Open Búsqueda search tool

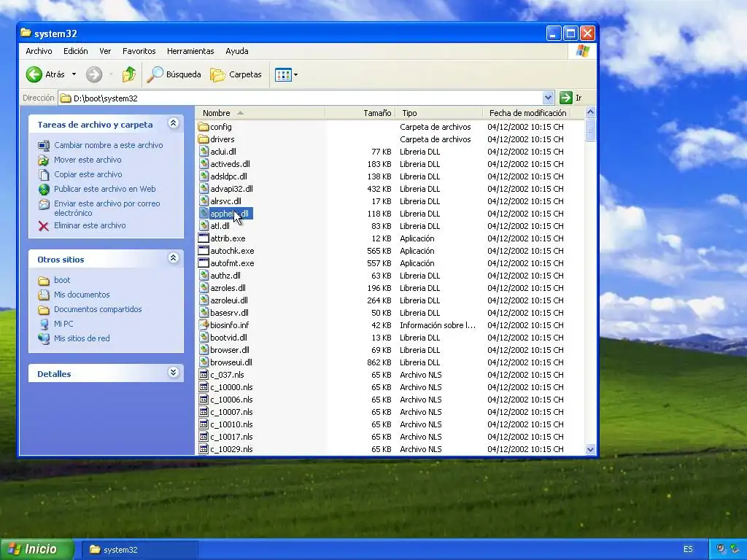coord(174,74)
